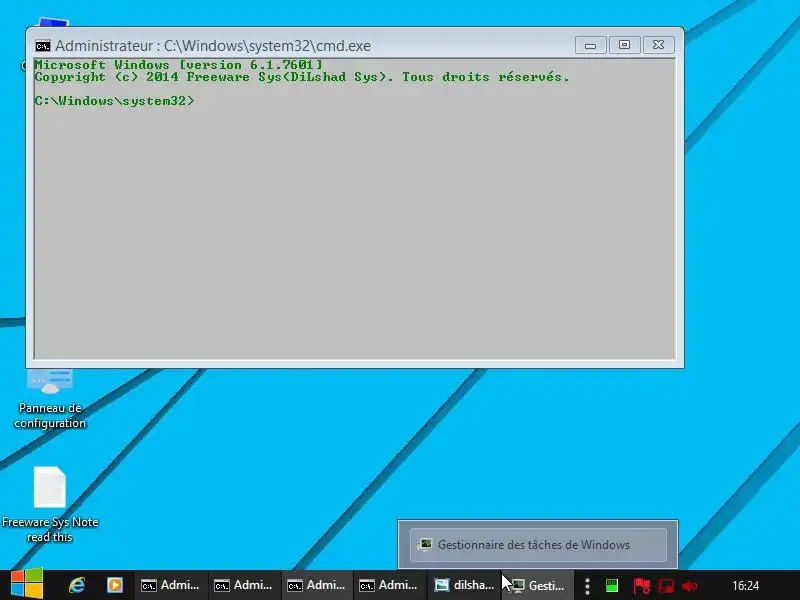Open the dilsha... taskbar window
This screenshot has width=800, height=600.
(463, 585)
